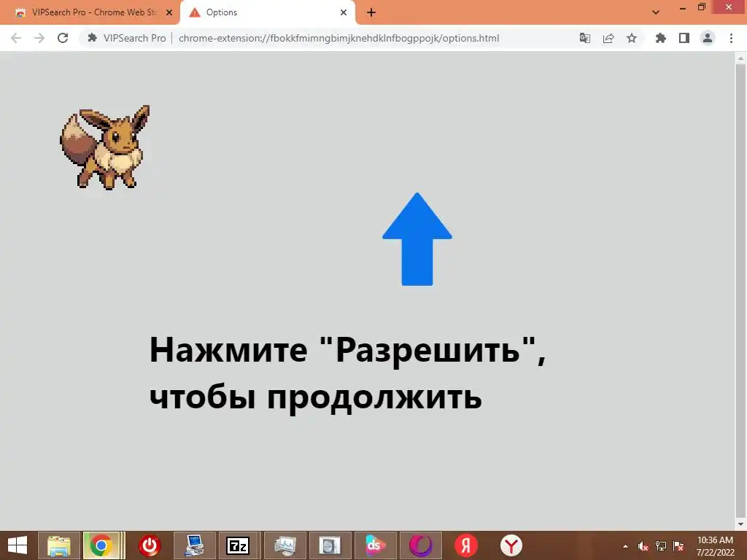Open Yandex red Я taskbar icon
Image resolution: width=747 pixels, height=560 pixels.
pos(466,545)
